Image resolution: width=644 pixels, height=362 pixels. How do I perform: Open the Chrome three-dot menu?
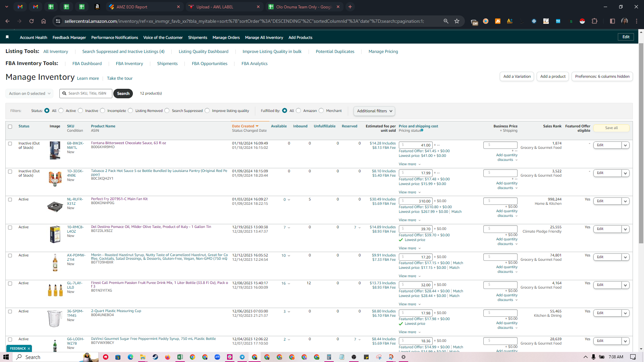(x=637, y=21)
